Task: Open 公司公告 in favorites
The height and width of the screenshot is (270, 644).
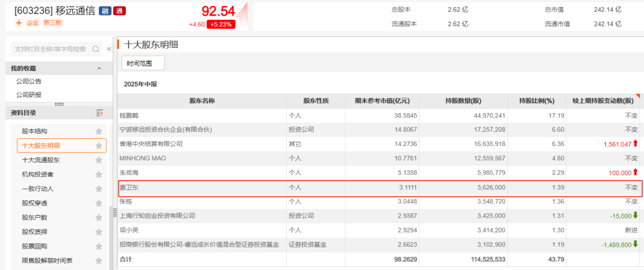Action: click(x=29, y=81)
